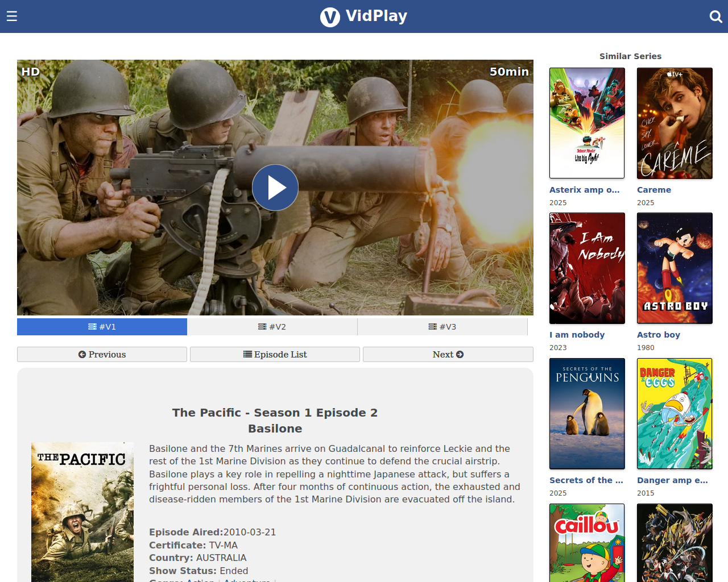Click the Danger amp e... title link
This screenshot has width=728, height=582.
point(672,480)
